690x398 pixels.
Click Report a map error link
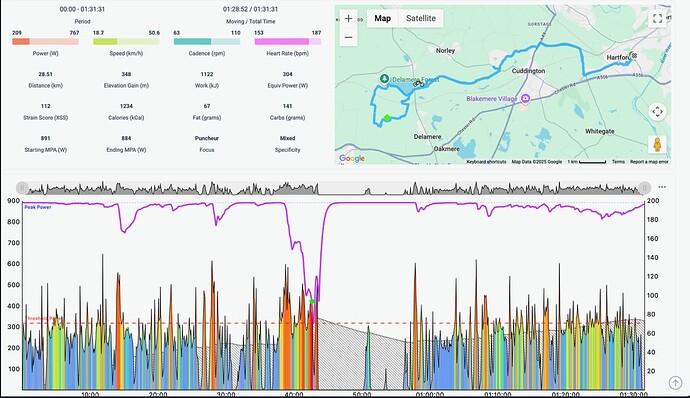649,162
